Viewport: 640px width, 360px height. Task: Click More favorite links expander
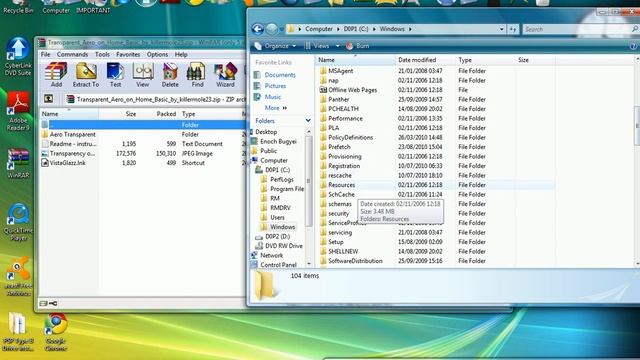pyautogui.click(x=276, y=108)
